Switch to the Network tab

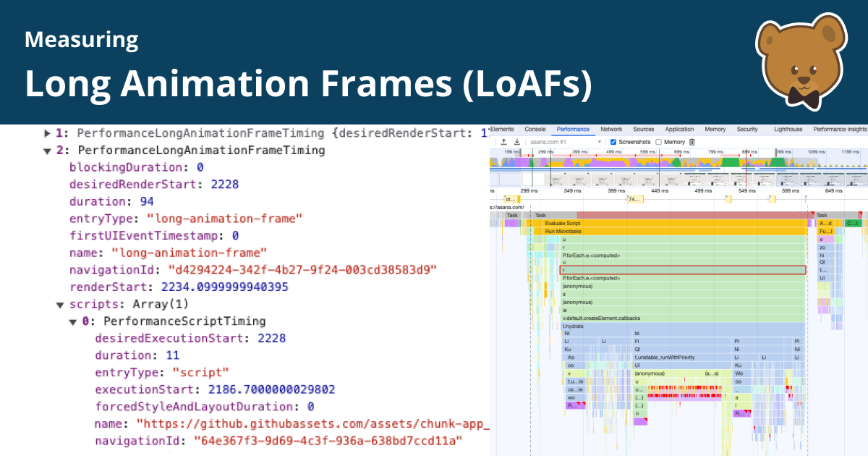[612, 129]
